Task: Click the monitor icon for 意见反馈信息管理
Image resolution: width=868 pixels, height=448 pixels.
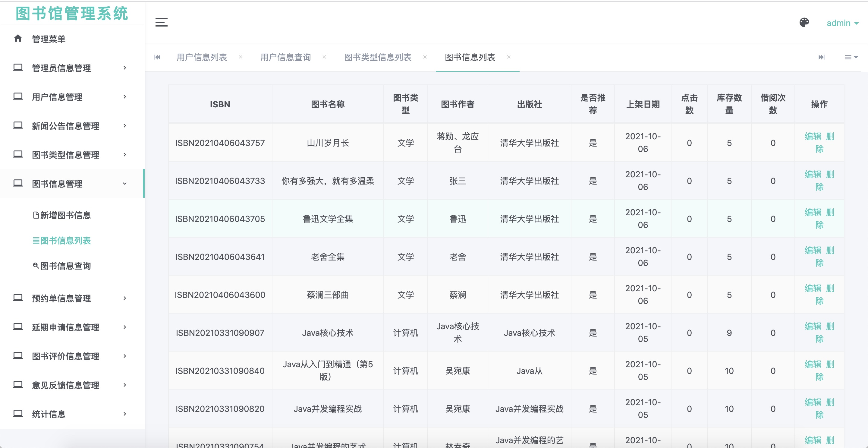Action: 18,385
